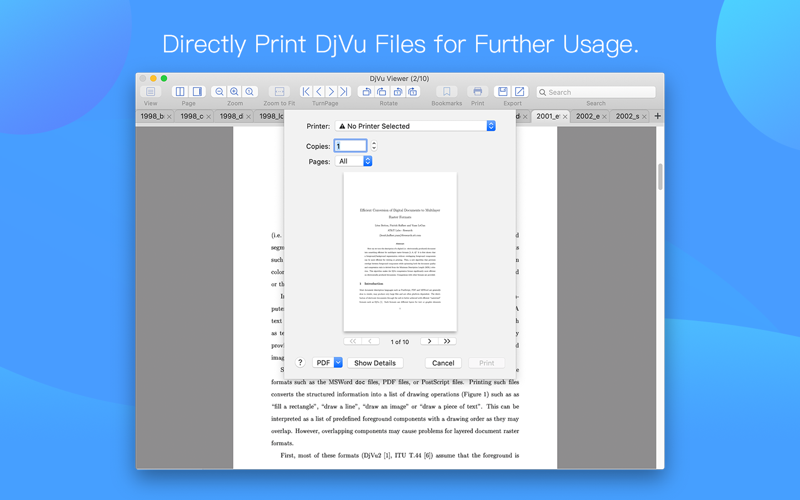The height and width of the screenshot is (500, 800).
Task: Expand the PDF dropdown menu
Action: pyautogui.click(x=327, y=363)
